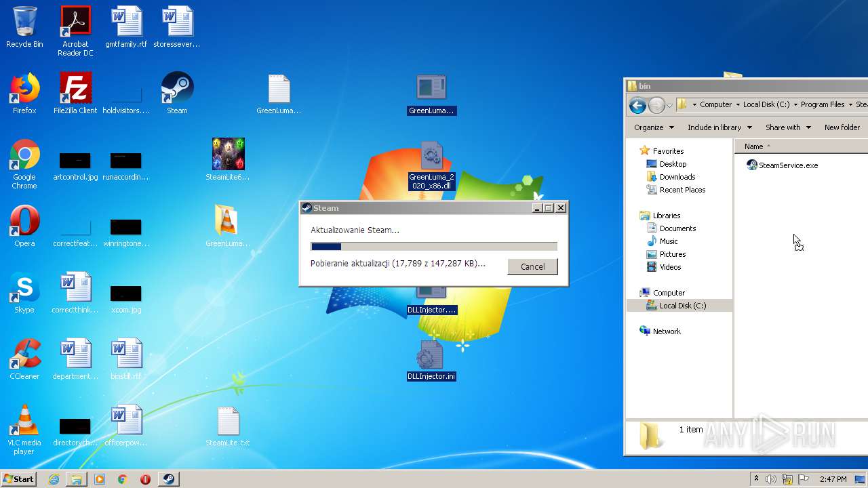The width and height of the screenshot is (868, 488).
Task: Select the GreenLuma application icon on desktop
Action: (431, 94)
